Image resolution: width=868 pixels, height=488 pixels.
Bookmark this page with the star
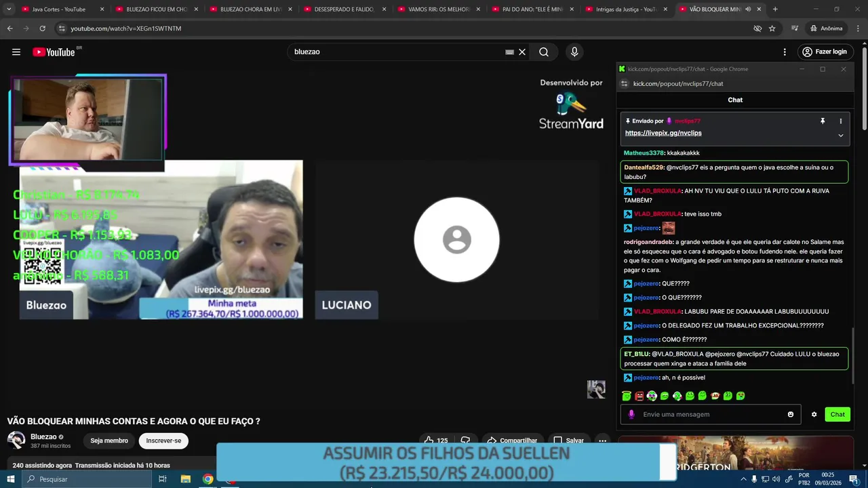click(x=772, y=28)
